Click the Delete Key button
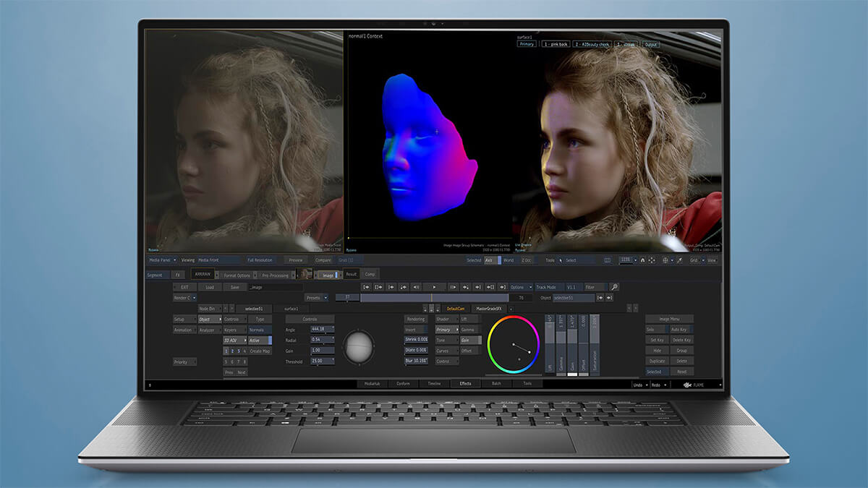 tap(681, 340)
